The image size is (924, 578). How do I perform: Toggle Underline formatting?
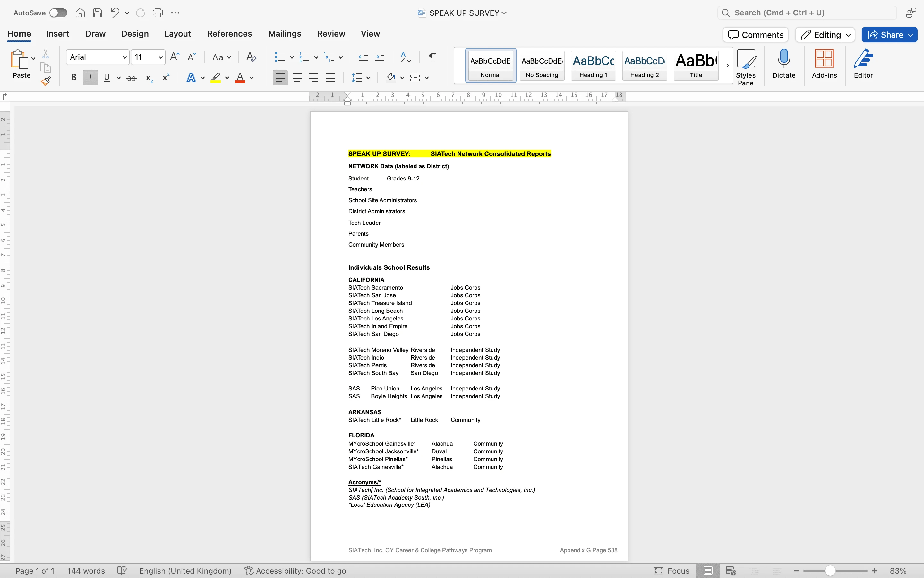coord(107,78)
